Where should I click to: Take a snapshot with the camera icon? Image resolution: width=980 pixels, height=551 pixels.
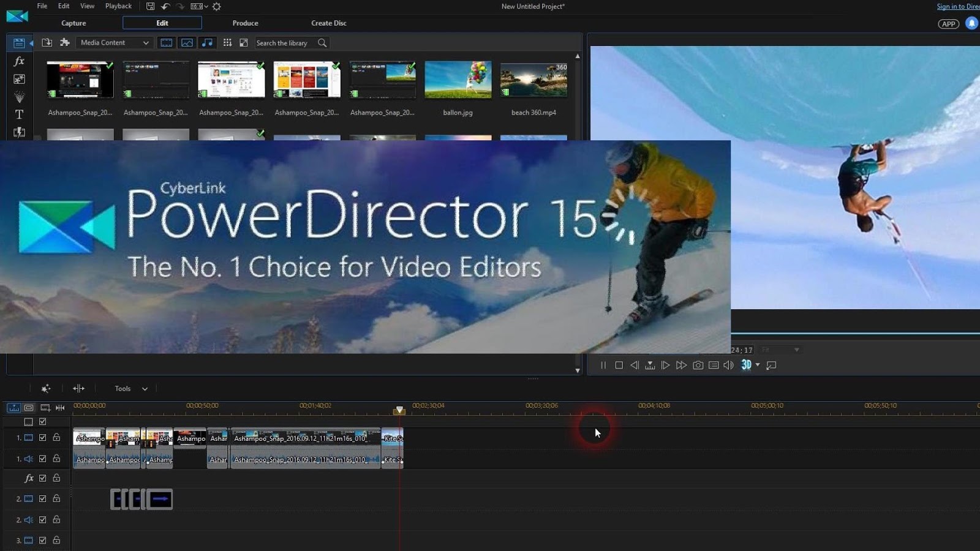click(x=698, y=365)
